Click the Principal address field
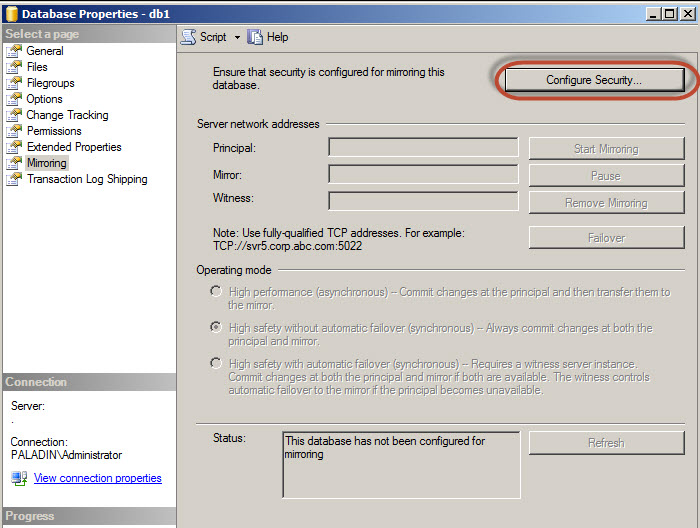 coord(423,147)
